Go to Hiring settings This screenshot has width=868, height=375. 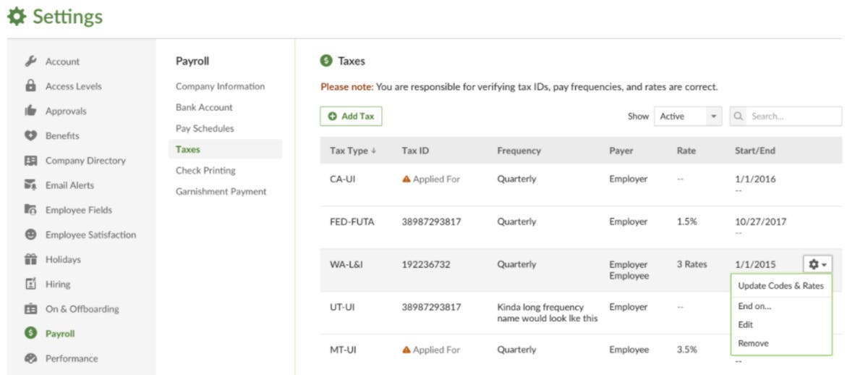pos(58,284)
